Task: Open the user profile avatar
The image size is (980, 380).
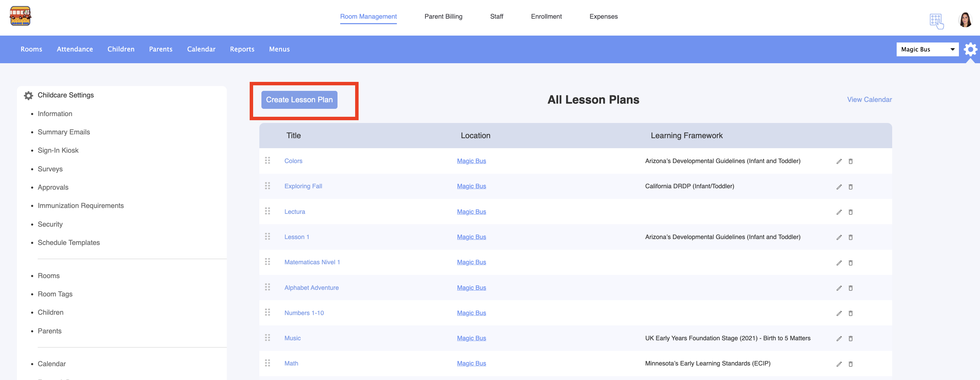Action: point(965,20)
